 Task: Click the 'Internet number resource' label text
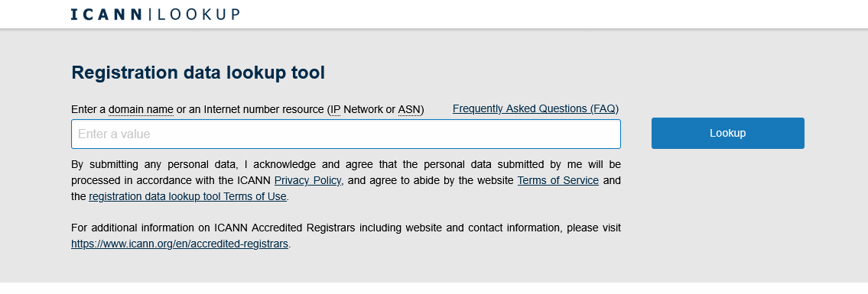point(264,109)
